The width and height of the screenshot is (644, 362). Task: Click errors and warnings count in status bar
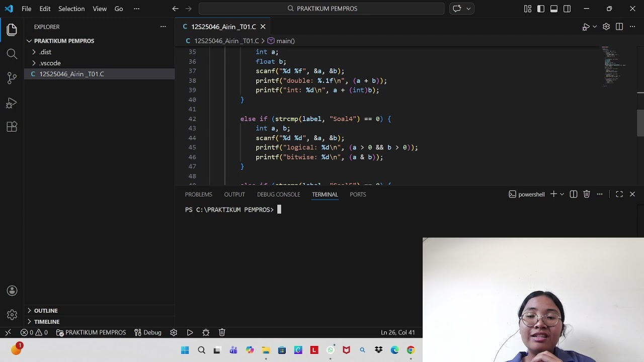click(34, 332)
